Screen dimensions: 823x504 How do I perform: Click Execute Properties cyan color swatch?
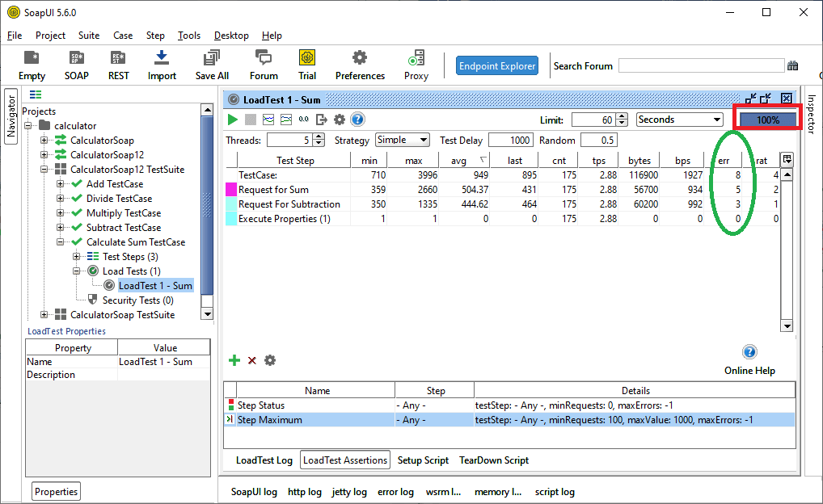coord(231,219)
